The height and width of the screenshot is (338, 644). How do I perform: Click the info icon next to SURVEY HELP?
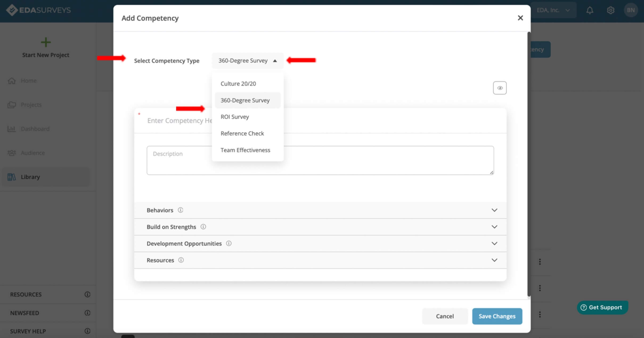[x=87, y=331]
